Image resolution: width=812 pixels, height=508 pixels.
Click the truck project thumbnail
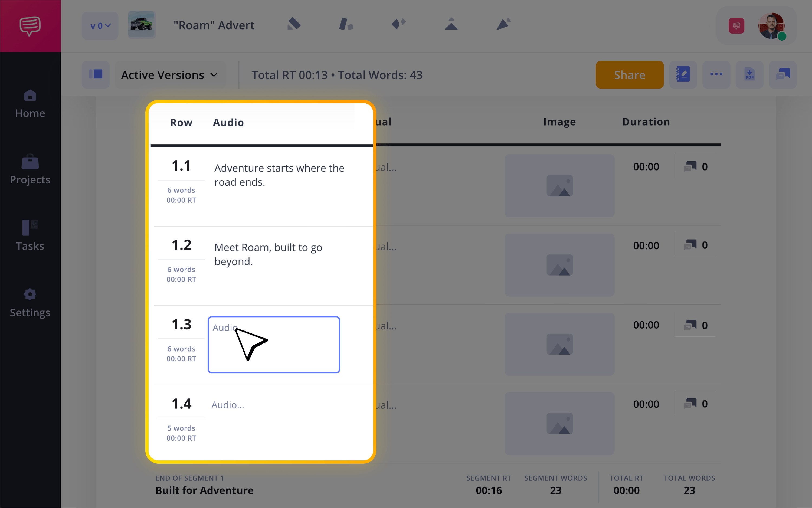tap(142, 25)
